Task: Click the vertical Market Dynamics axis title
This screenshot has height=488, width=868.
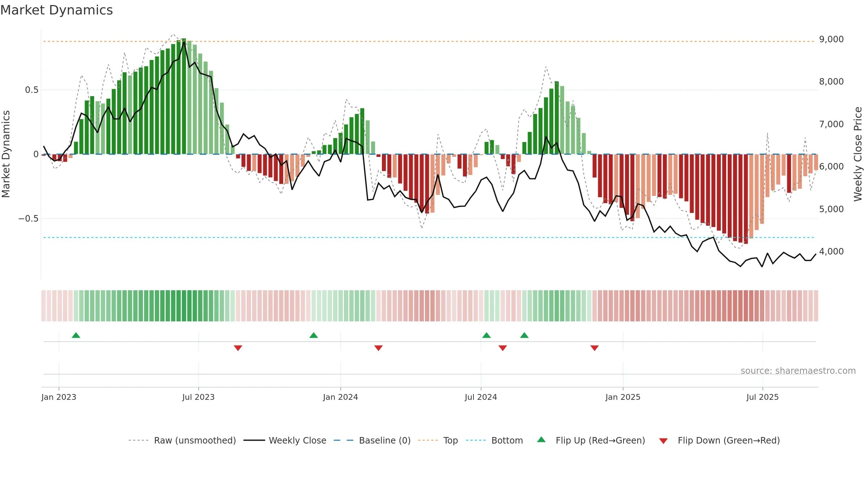Action: click(x=6, y=154)
